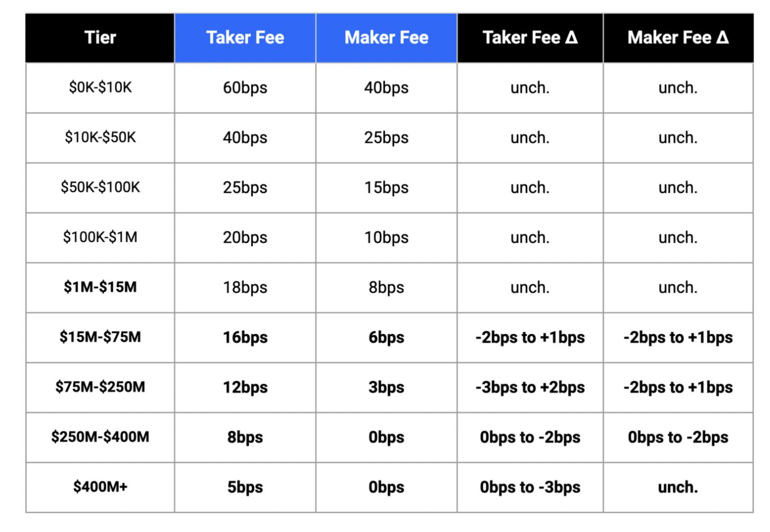Screen dimensions: 770x532
Task: Select the -3bps to +2bps cell
Action: [530, 387]
